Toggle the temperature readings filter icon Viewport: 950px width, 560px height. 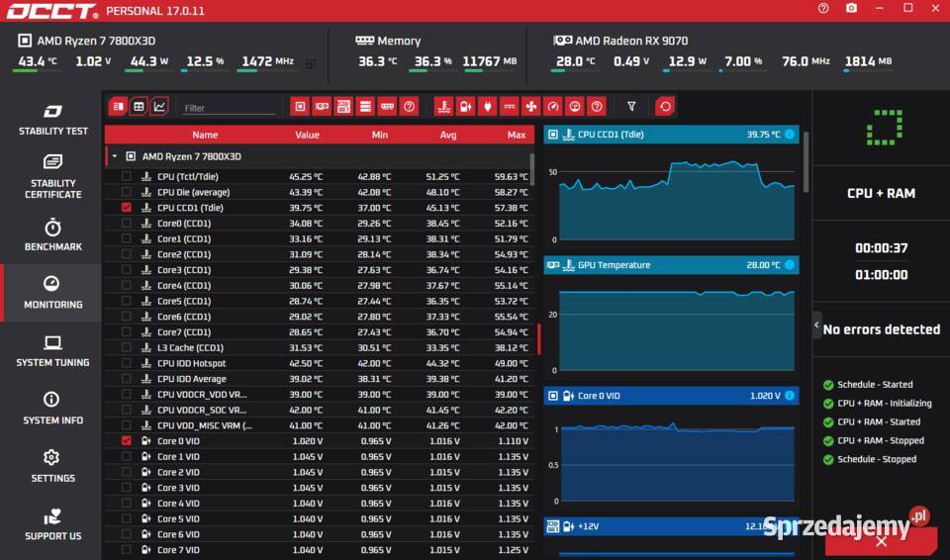click(x=444, y=107)
